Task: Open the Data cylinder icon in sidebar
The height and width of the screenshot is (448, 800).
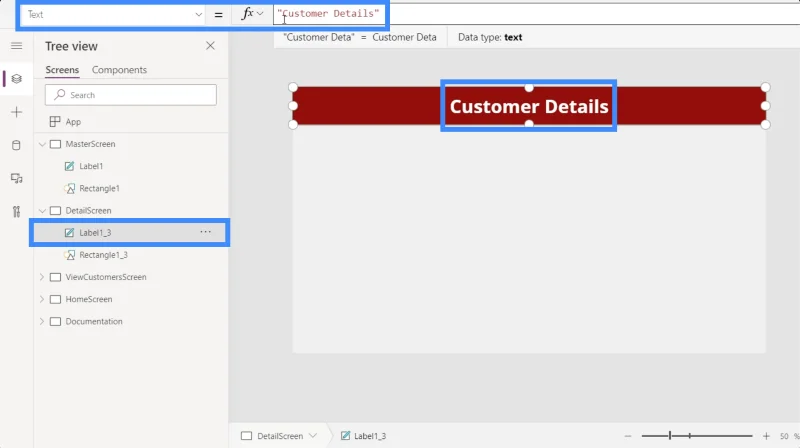Action: [16, 145]
